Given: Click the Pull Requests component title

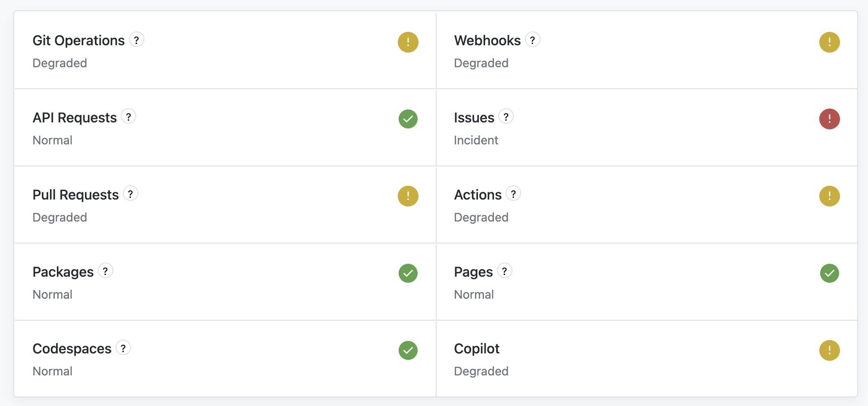Looking at the screenshot, I should point(75,195).
